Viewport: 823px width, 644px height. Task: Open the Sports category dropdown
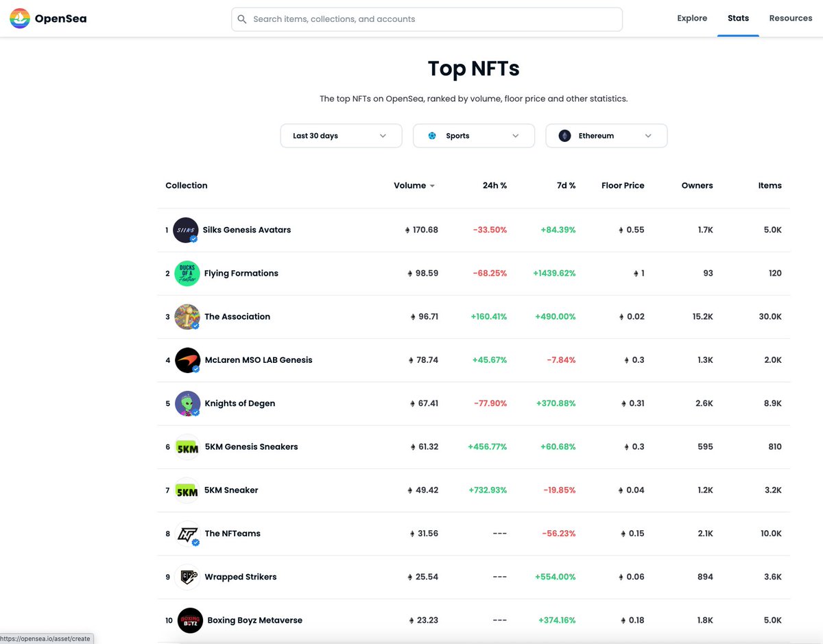point(474,136)
